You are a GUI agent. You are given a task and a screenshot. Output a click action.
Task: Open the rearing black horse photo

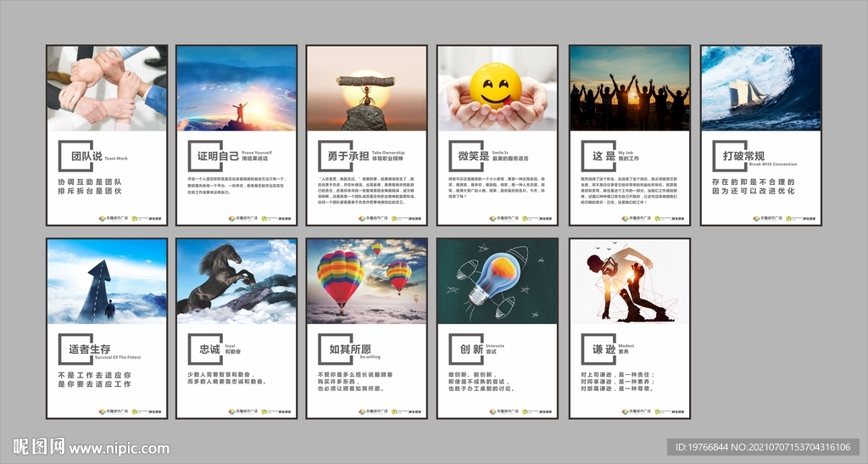(236, 282)
